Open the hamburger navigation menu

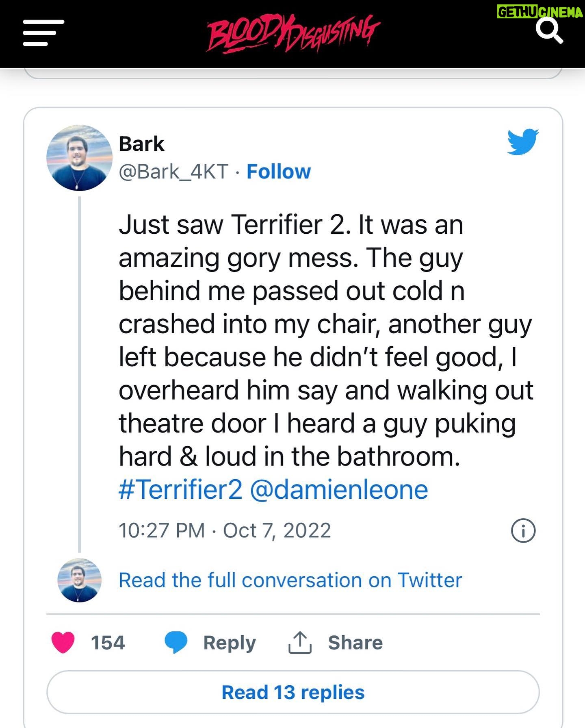point(43,33)
